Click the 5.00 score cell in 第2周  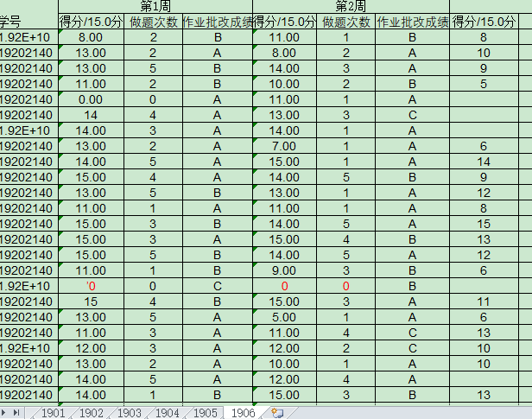[x=284, y=317]
